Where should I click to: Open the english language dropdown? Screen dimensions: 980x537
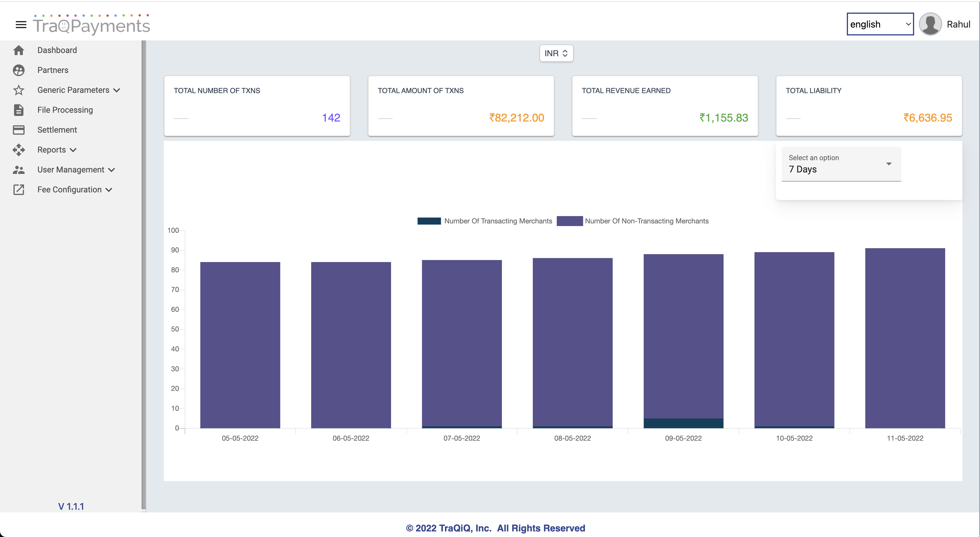(880, 24)
